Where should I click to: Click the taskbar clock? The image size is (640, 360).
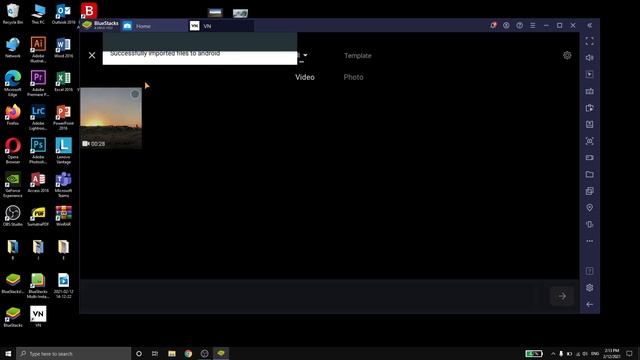click(x=612, y=353)
